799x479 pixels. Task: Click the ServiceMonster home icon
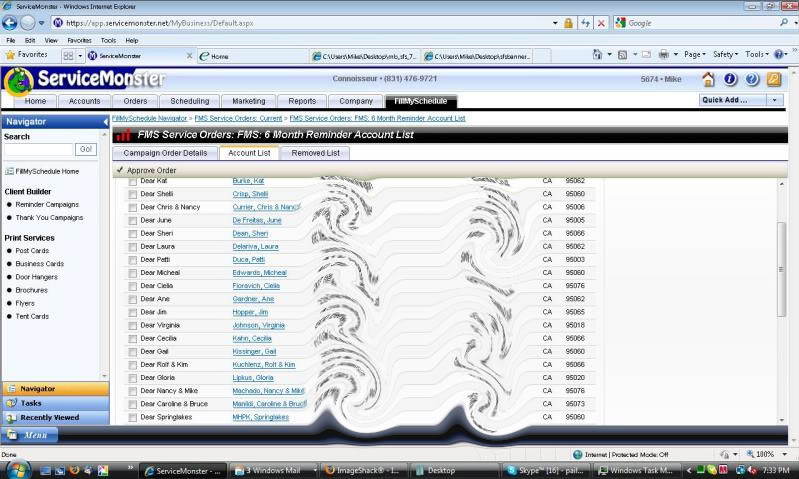[x=708, y=80]
